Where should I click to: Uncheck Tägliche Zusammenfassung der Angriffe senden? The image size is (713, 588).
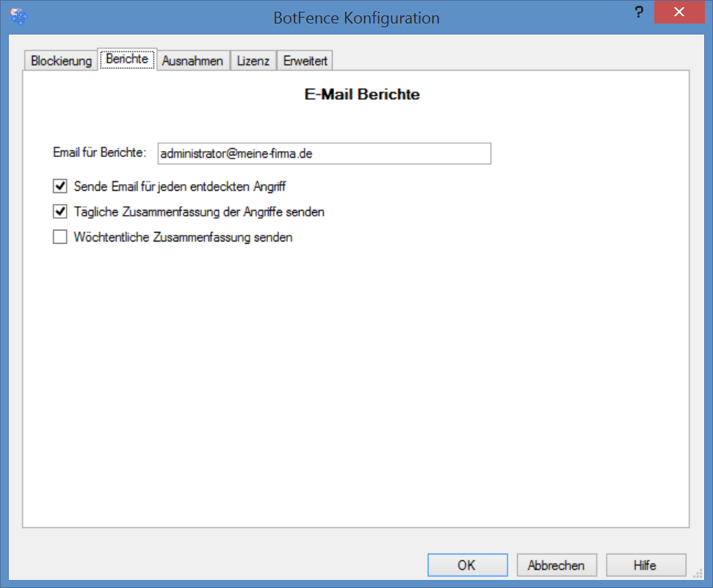coord(60,212)
